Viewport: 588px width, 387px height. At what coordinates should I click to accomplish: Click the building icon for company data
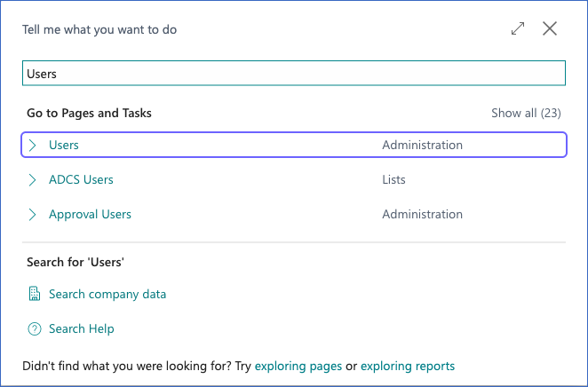coord(35,294)
